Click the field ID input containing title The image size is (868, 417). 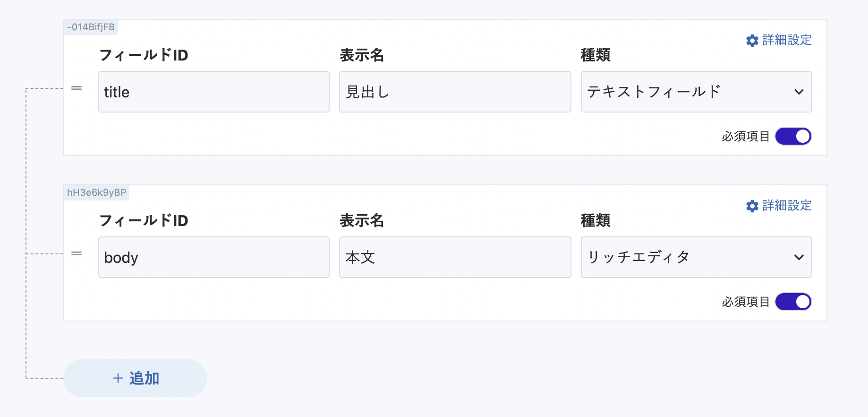click(213, 92)
